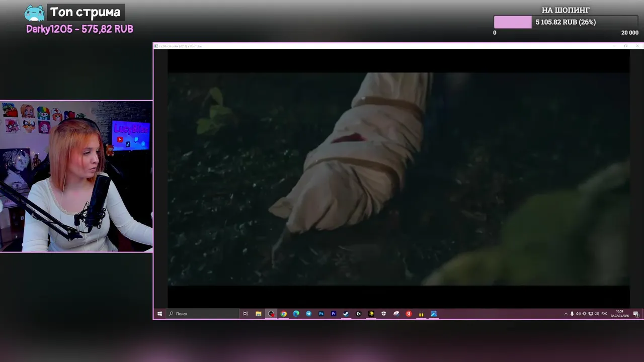The image size is (644, 362).
Task: Launch Adobe Photoshop from the taskbar
Action: click(x=321, y=314)
